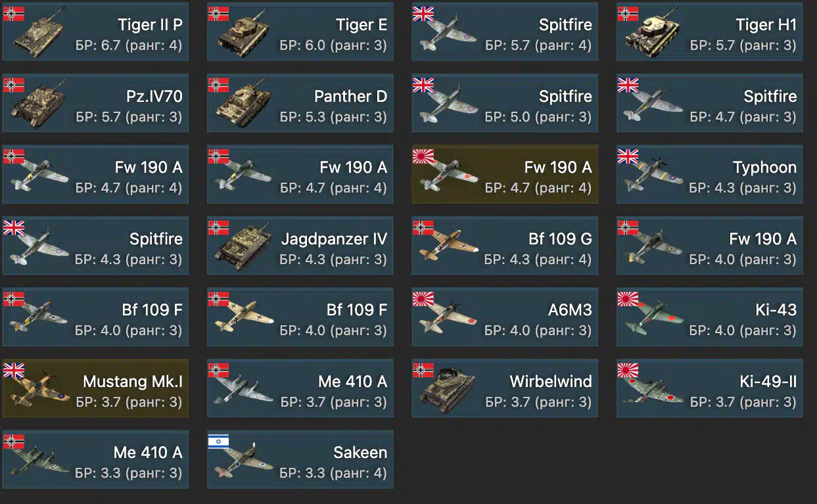Open the Fw 190 A rated 4.0

coord(709,246)
